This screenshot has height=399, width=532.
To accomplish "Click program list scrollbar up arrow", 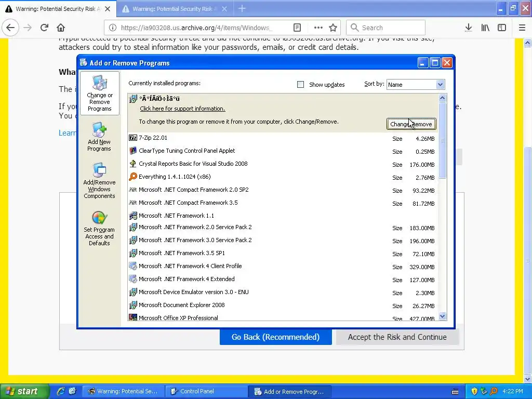I will pos(443,98).
